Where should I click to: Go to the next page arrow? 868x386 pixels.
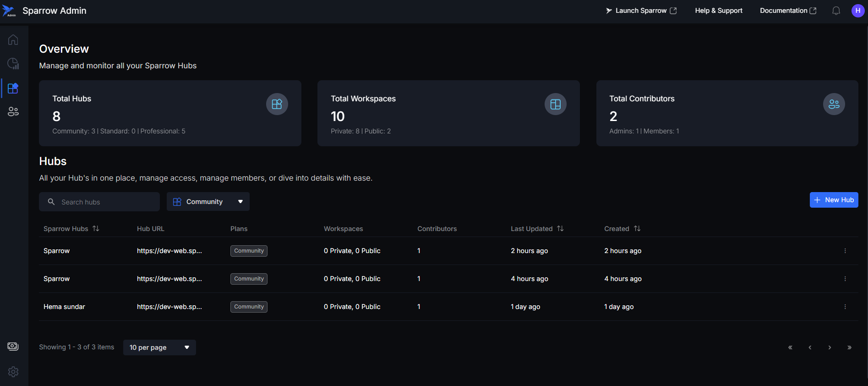pyautogui.click(x=830, y=347)
